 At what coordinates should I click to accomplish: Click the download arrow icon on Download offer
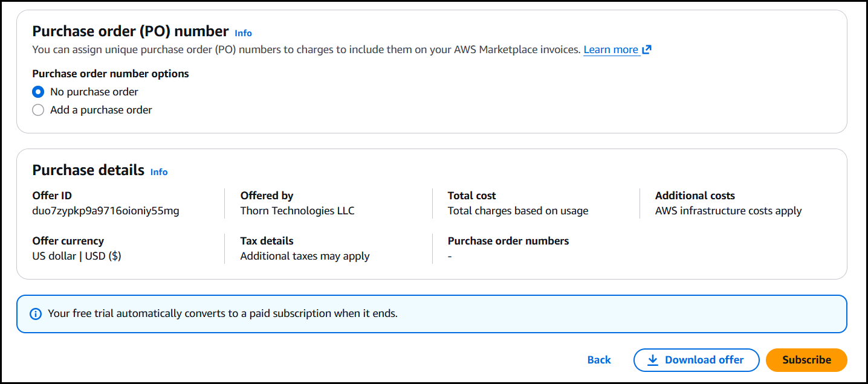point(652,360)
